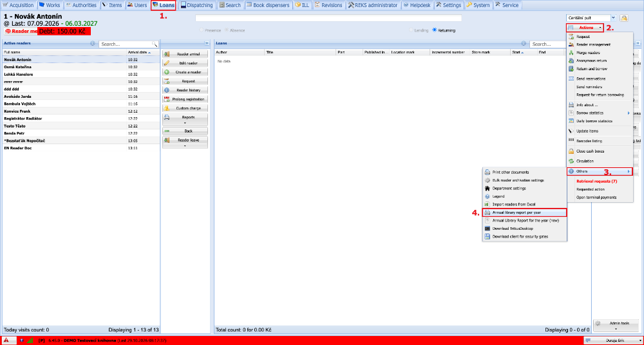
Task: Click the Merge readers icon
Action: [x=571, y=53]
